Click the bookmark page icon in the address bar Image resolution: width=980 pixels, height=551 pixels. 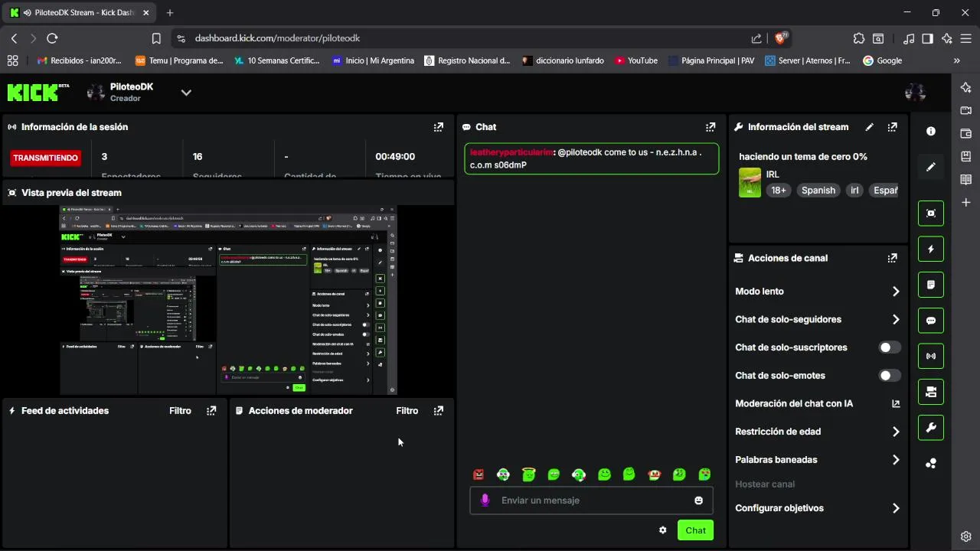[x=156, y=38]
